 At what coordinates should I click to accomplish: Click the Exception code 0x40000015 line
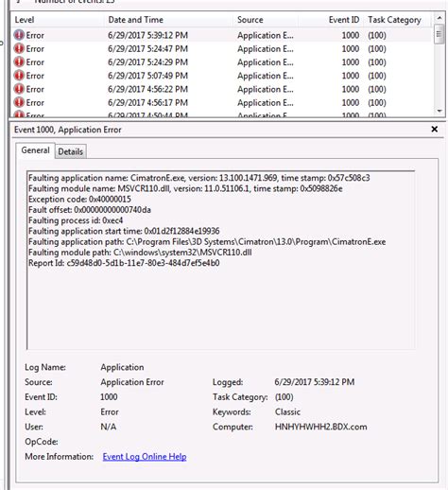(79, 200)
